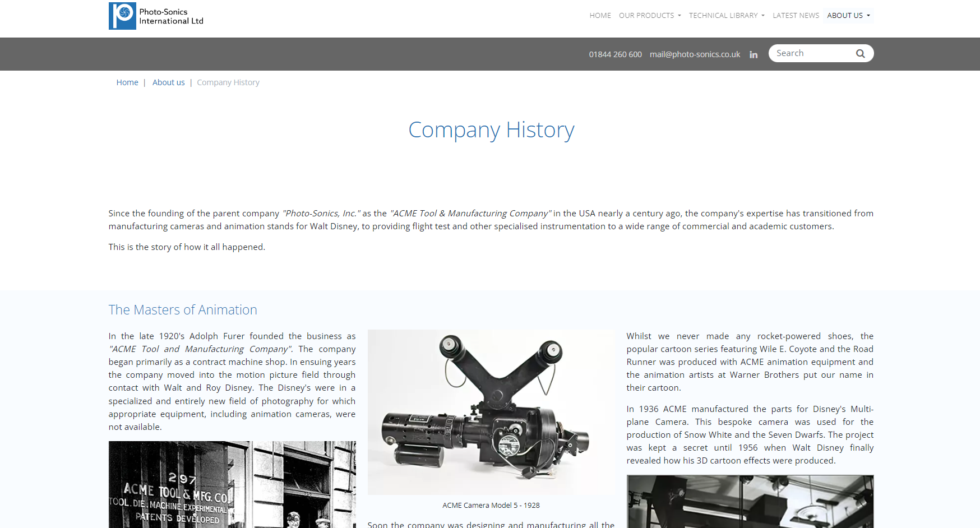Viewport: 980px width, 528px height.
Task: Click the Photo-Sonics logo icon
Action: pyautogui.click(x=122, y=16)
